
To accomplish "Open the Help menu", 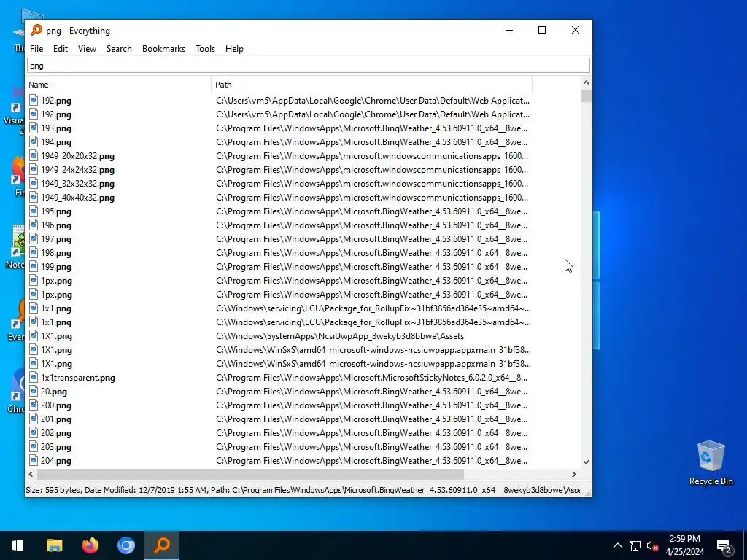I will (x=234, y=49).
